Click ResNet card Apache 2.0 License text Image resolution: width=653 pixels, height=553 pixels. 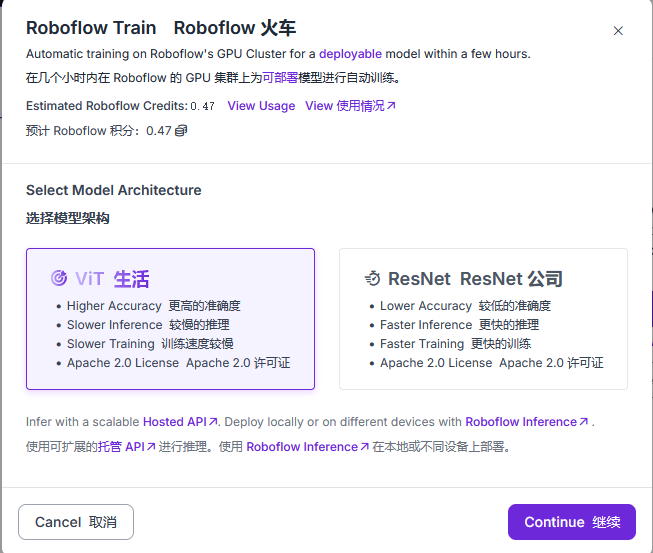[x=436, y=363]
